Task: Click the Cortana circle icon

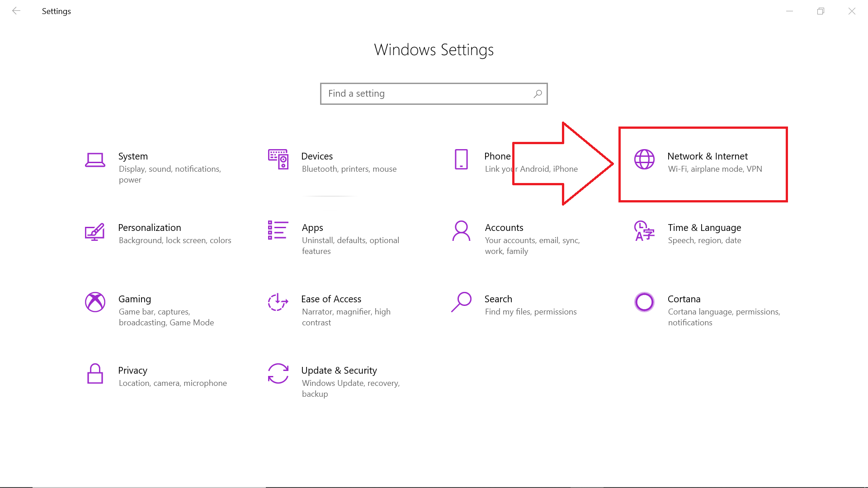Action: (644, 302)
